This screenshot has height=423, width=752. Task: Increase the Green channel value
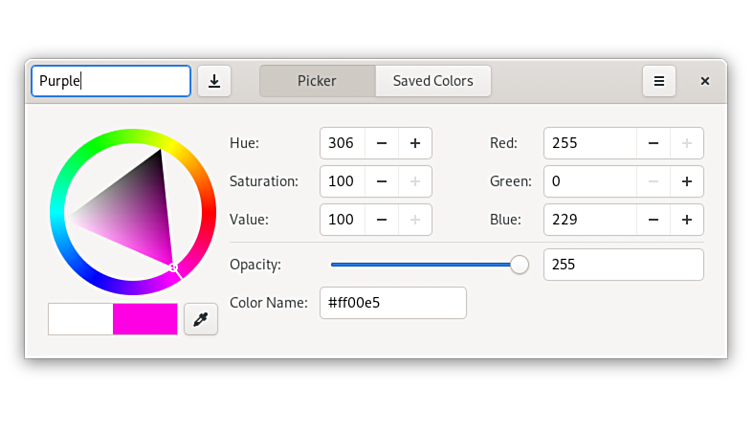coord(687,181)
